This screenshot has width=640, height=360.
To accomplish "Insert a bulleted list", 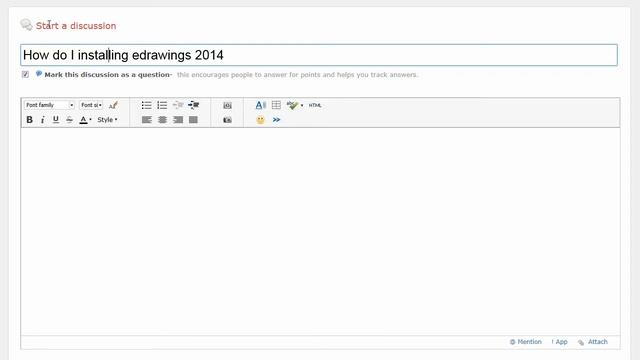I will tap(147, 105).
